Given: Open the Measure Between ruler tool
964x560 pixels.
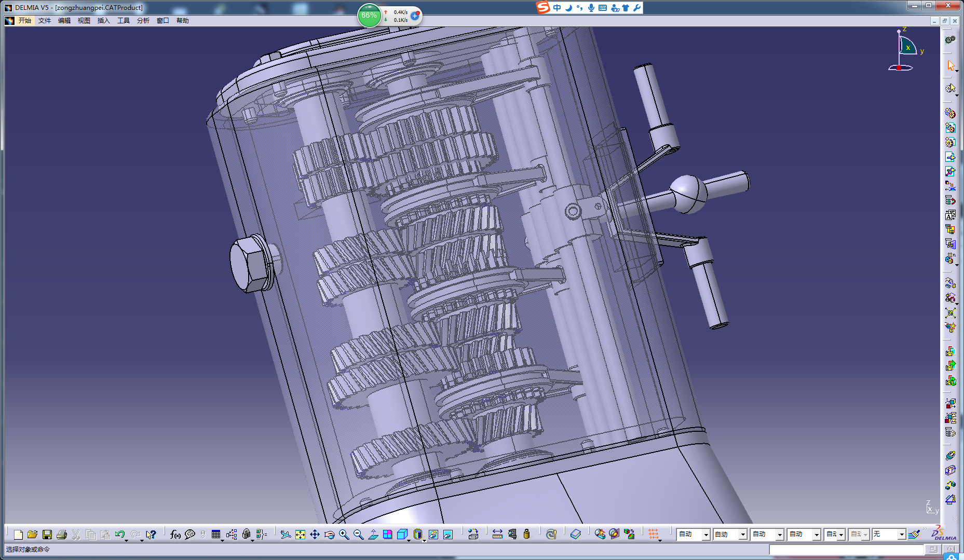Looking at the screenshot, I should pyautogui.click(x=497, y=535).
